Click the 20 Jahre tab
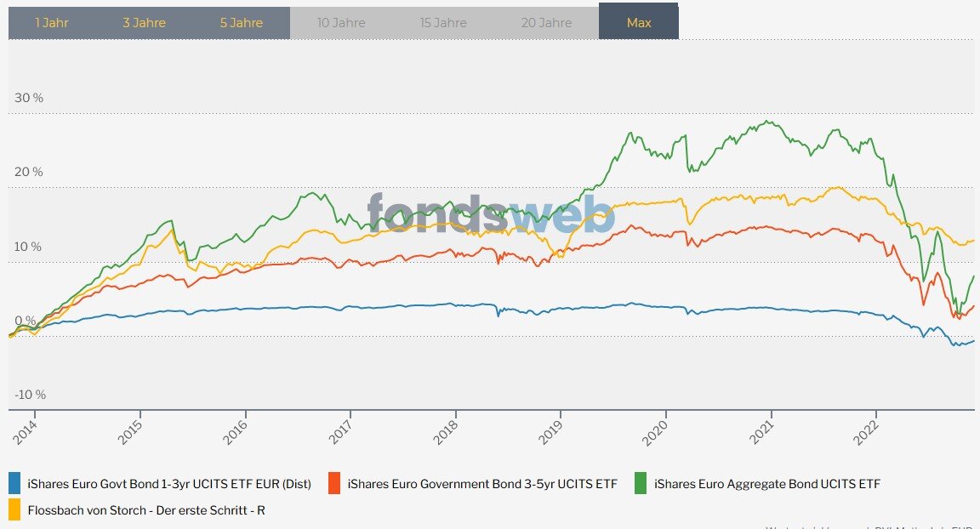The height and width of the screenshot is (529, 980). click(x=546, y=23)
